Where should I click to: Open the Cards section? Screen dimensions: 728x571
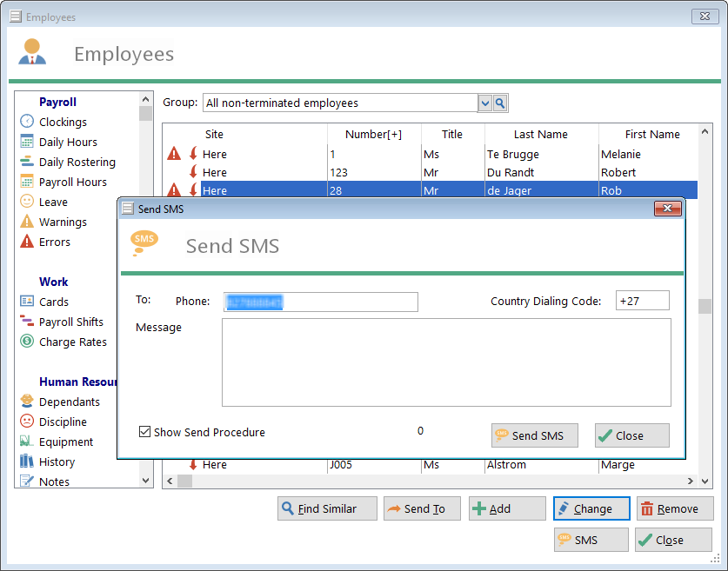tap(45, 302)
